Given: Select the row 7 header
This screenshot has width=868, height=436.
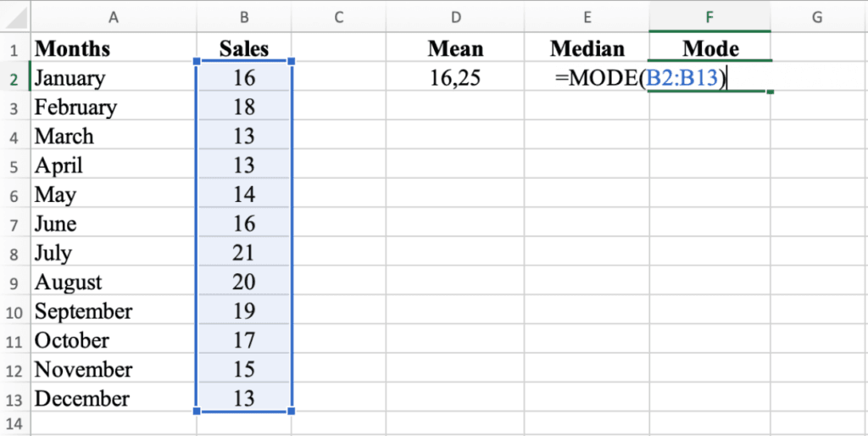Looking at the screenshot, I should pyautogui.click(x=14, y=224).
